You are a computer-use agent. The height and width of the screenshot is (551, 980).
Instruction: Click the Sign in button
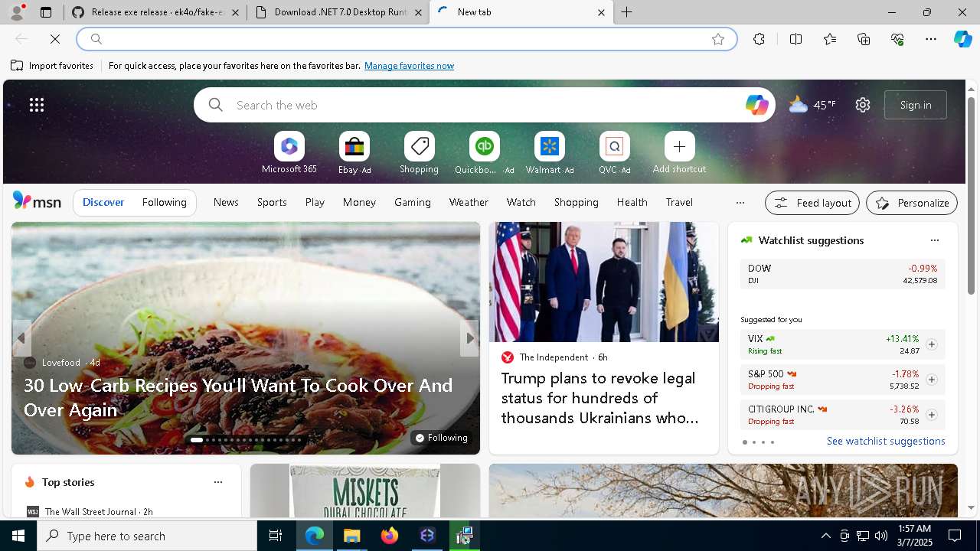[x=916, y=105]
